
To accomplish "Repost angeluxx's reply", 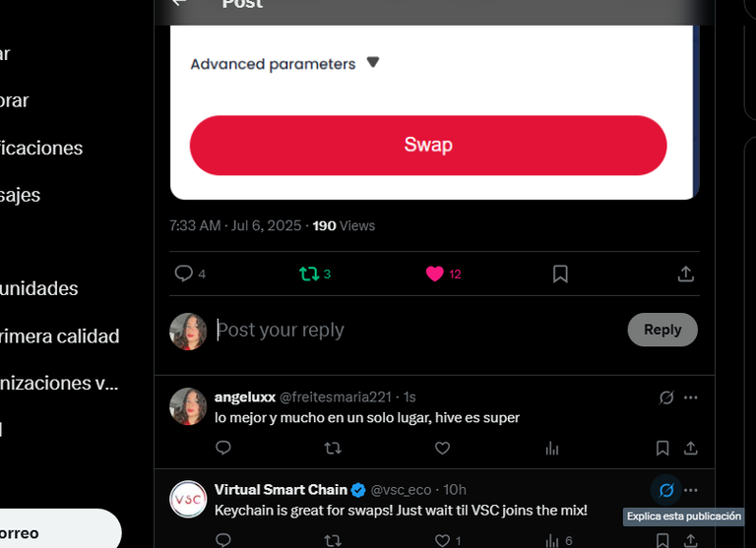I will 333,449.
